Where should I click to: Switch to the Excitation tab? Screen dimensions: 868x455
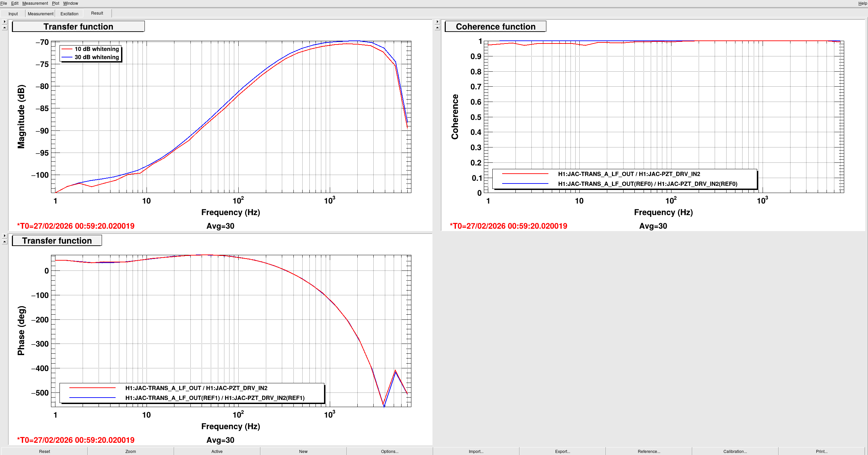(x=69, y=14)
